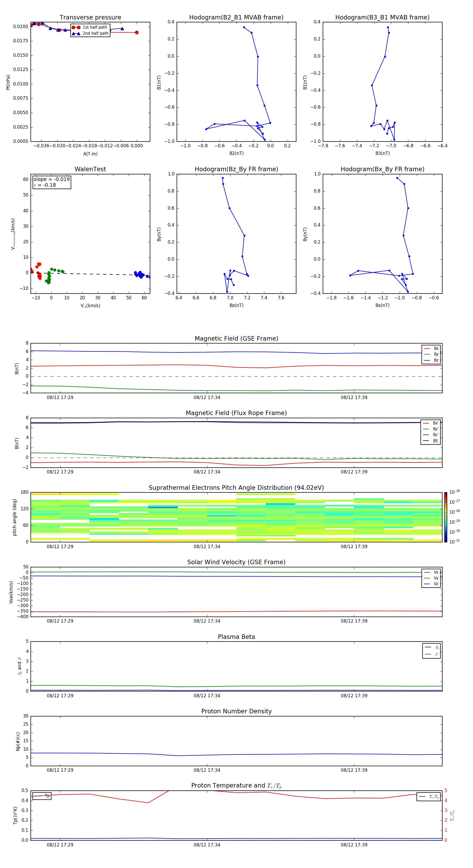Pick the Vz entry in solar wind legend
This screenshot has height=868, width=473.
coord(431,584)
